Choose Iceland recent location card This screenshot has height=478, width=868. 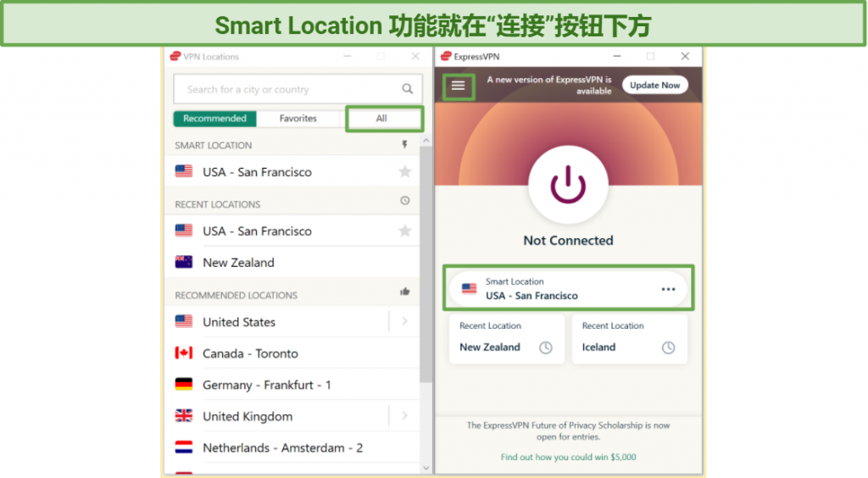click(x=630, y=339)
